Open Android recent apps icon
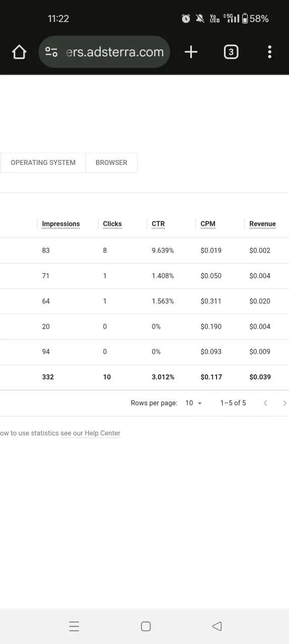 pos(74,626)
